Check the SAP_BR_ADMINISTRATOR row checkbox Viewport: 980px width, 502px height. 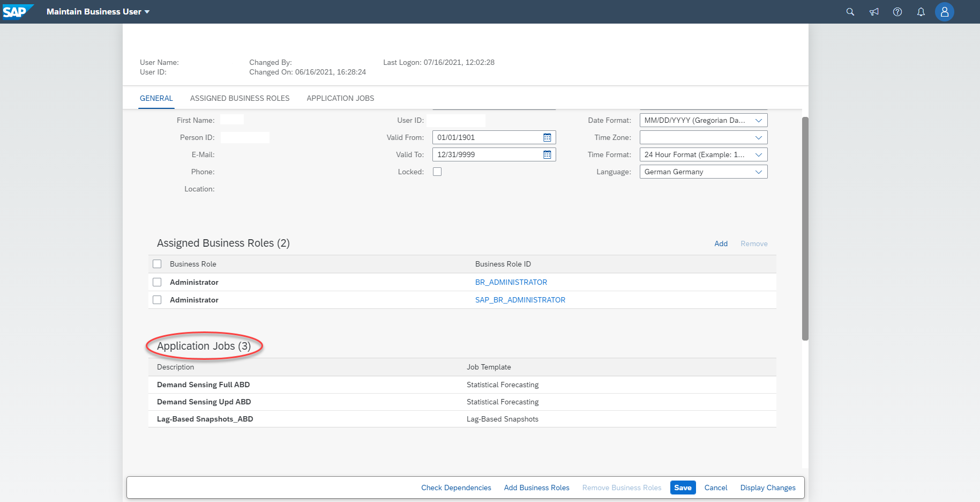coord(157,300)
